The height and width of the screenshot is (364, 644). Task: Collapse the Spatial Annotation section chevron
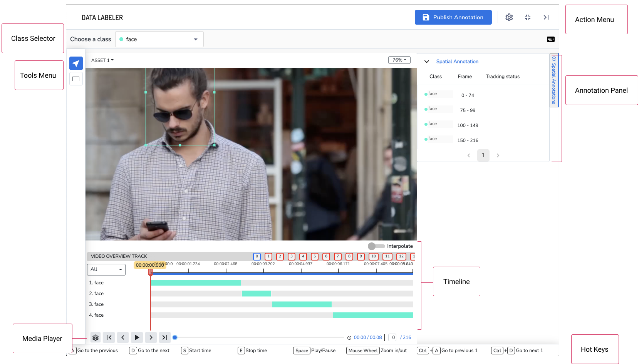[427, 62]
